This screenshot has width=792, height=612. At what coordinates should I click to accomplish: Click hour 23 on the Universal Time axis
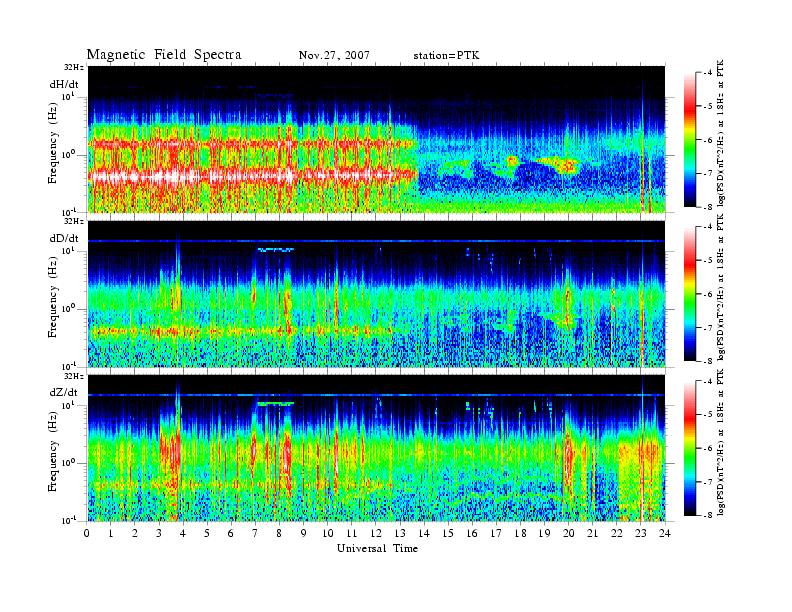click(641, 533)
